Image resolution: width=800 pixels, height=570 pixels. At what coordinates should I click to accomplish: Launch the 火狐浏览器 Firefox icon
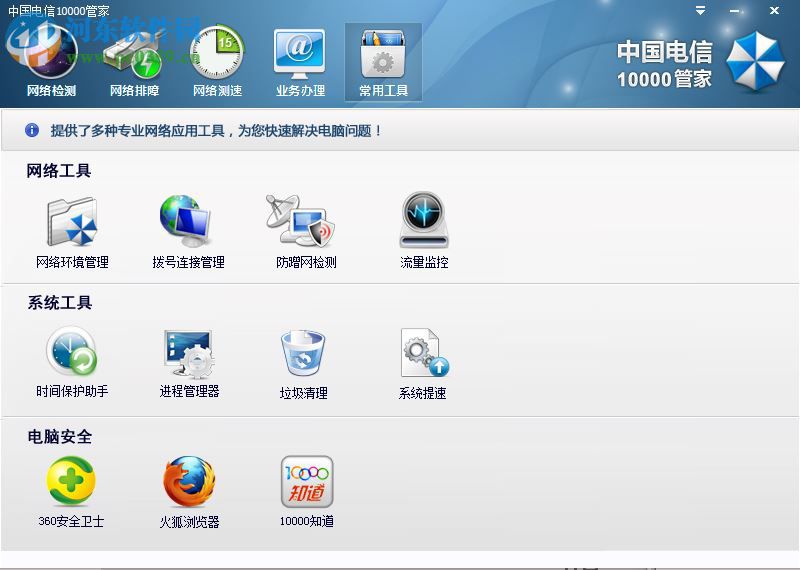pyautogui.click(x=189, y=481)
